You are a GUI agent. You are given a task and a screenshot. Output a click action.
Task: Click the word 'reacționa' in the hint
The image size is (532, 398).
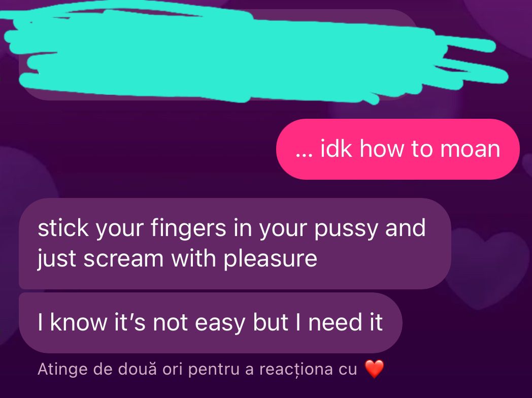296,369
